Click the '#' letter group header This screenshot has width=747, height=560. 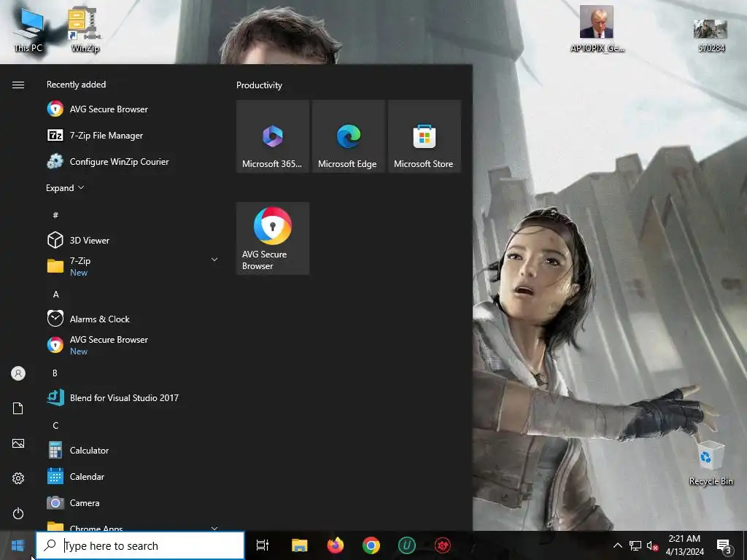click(55, 215)
